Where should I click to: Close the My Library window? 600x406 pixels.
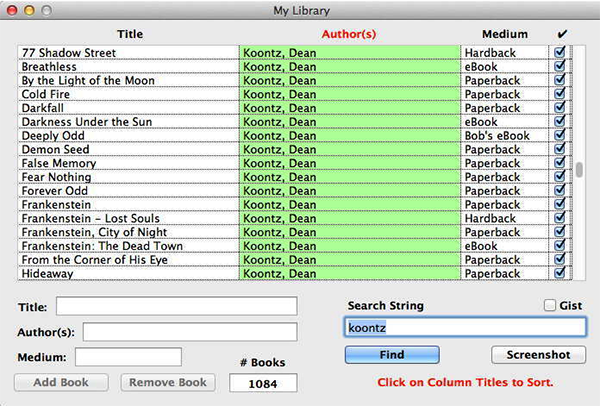click(11, 11)
